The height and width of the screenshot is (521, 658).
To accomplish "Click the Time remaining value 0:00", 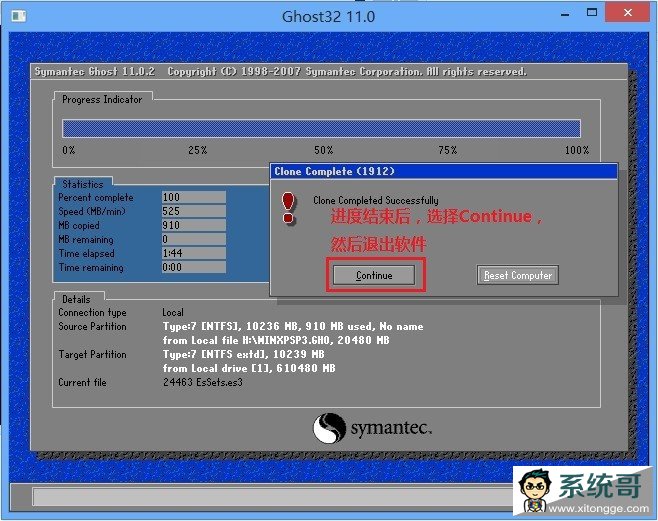I will coord(194,267).
